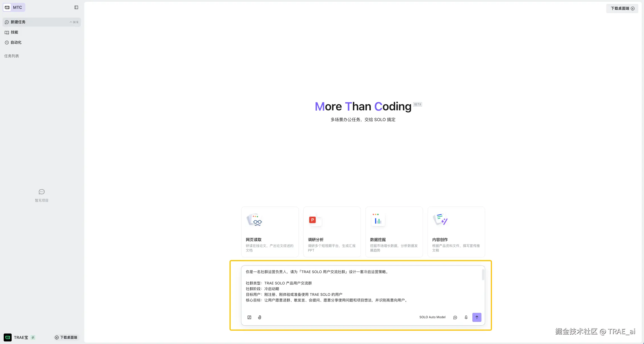Screen dimensions: 644x344
Task: Click inside the prompt text area
Action: tap(363, 288)
